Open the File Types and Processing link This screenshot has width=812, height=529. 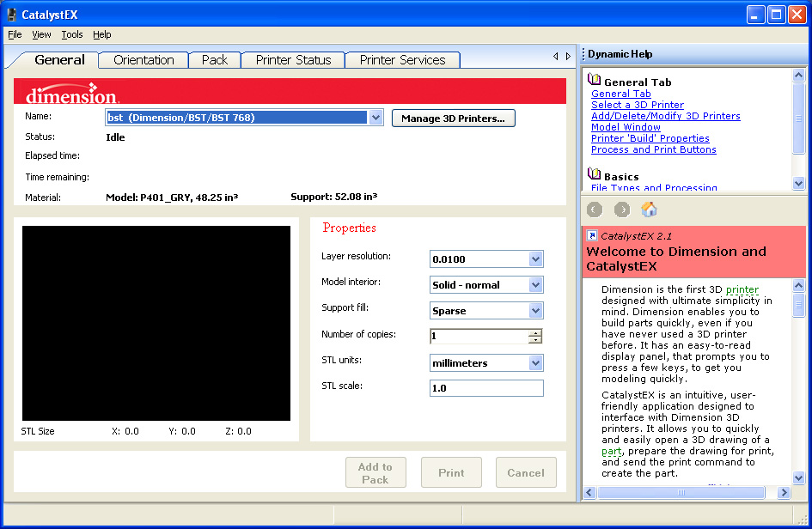pos(654,187)
